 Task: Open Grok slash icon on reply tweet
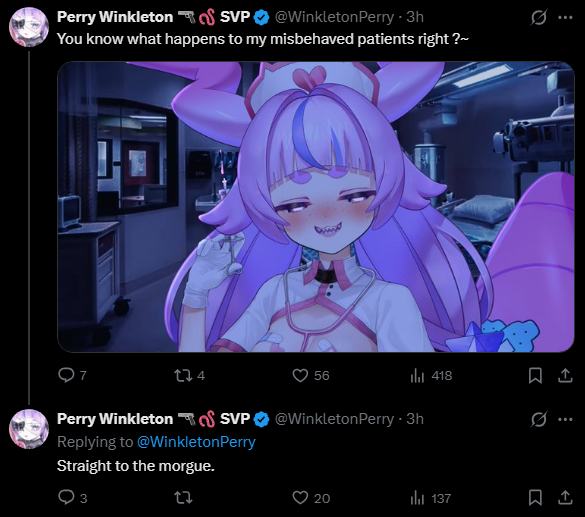(x=538, y=419)
